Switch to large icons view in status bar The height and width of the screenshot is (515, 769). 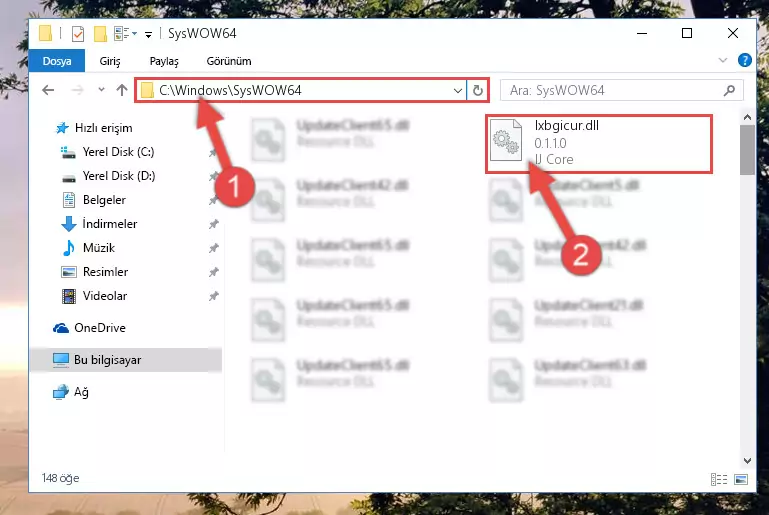click(x=741, y=479)
